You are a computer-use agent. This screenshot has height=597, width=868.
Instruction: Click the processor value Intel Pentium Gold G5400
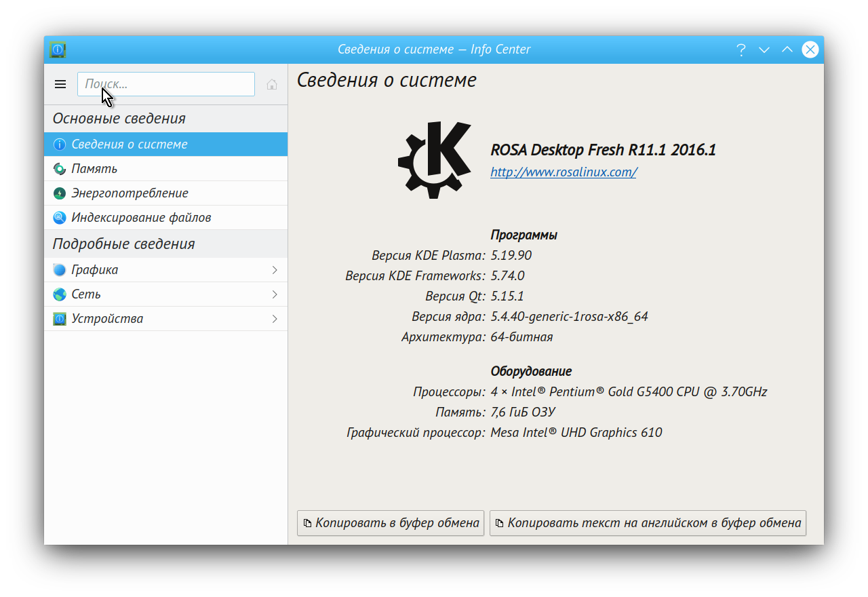click(x=629, y=392)
